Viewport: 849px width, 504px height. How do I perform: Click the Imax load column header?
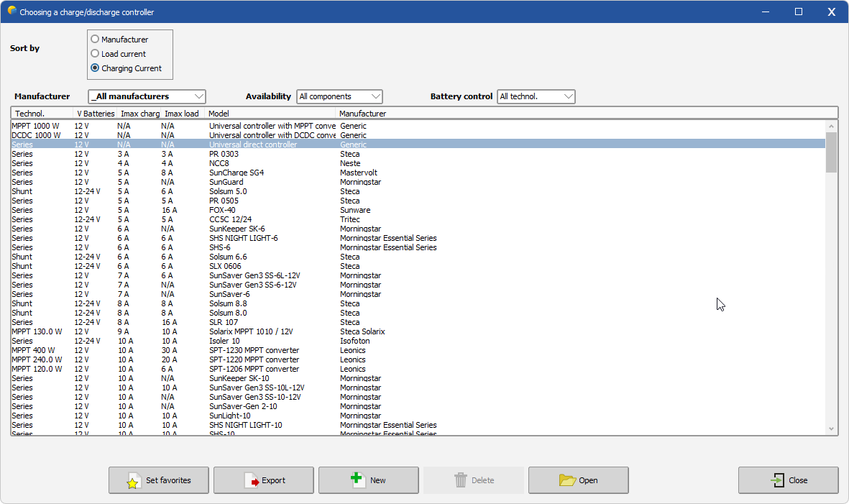click(183, 114)
